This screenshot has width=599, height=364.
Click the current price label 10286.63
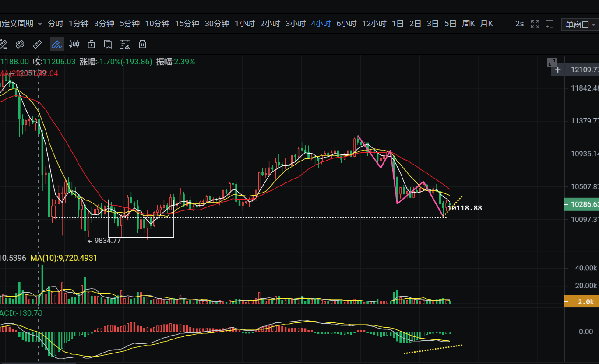[x=582, y=204]
